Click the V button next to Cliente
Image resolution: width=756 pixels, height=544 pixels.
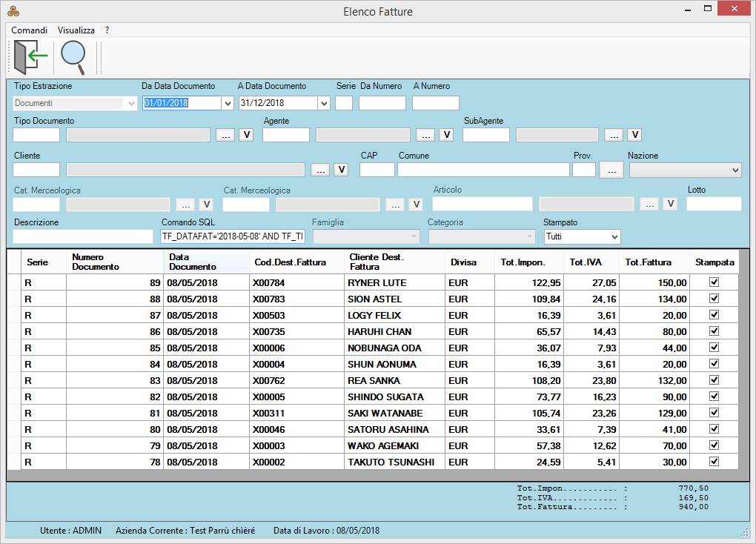pos(341,170)
